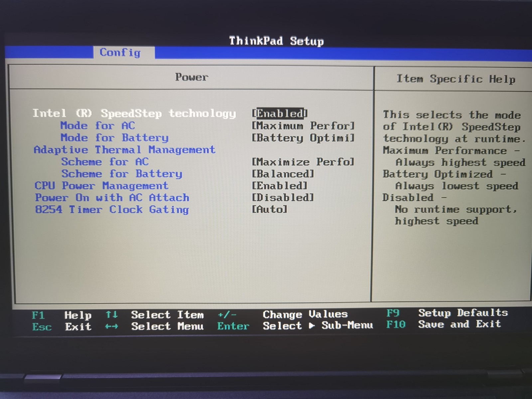
Task: Select Scheme for AC option
Action: (x=105, y=162)
